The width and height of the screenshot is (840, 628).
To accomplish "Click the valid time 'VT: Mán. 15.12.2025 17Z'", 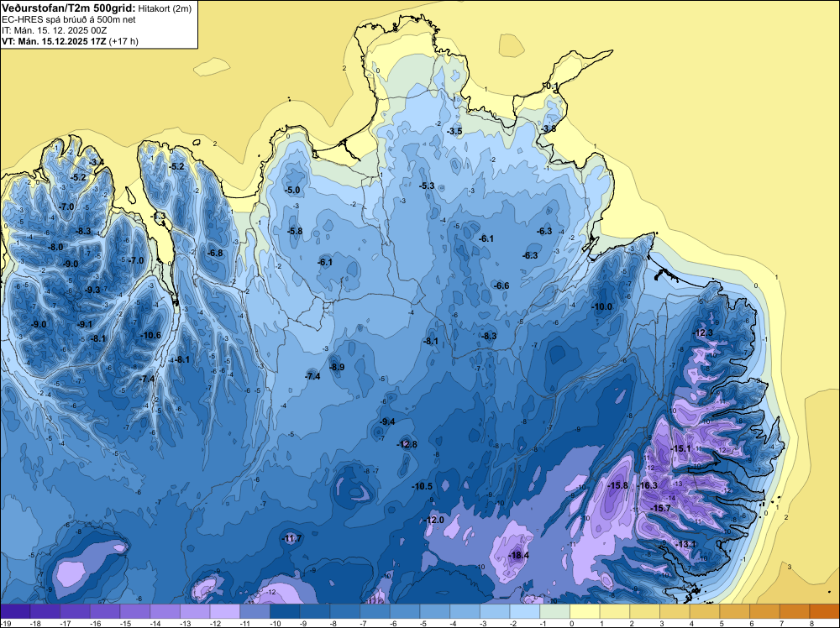I will pos(54,41).
